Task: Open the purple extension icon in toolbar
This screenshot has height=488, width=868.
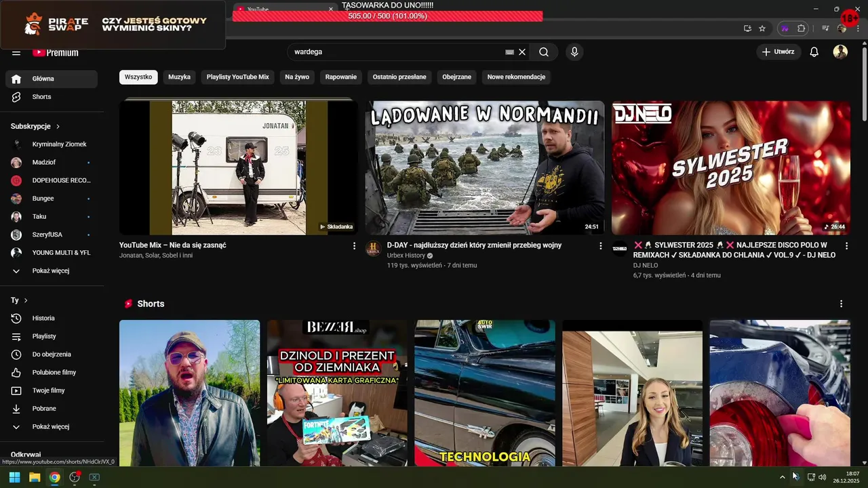Action: click(785, 28)
